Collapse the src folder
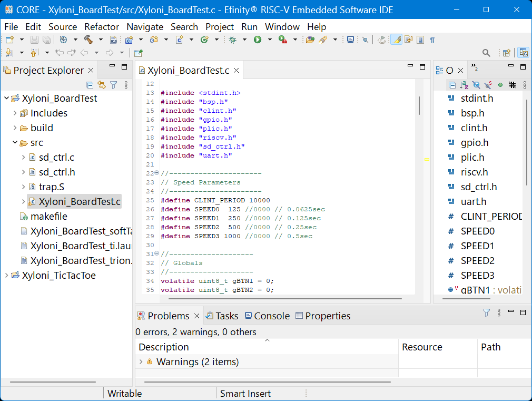This screenshot has height=401, width=532. pyautogui.click(x=15, y=143)
